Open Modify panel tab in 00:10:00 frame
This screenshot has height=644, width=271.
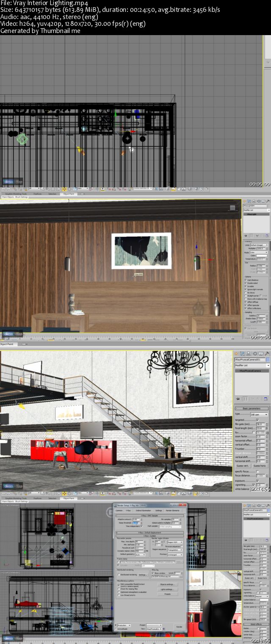pos(249,201)
